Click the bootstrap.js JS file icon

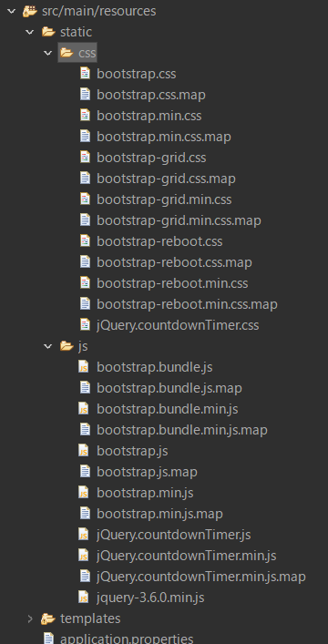click(x=84, y=451)
